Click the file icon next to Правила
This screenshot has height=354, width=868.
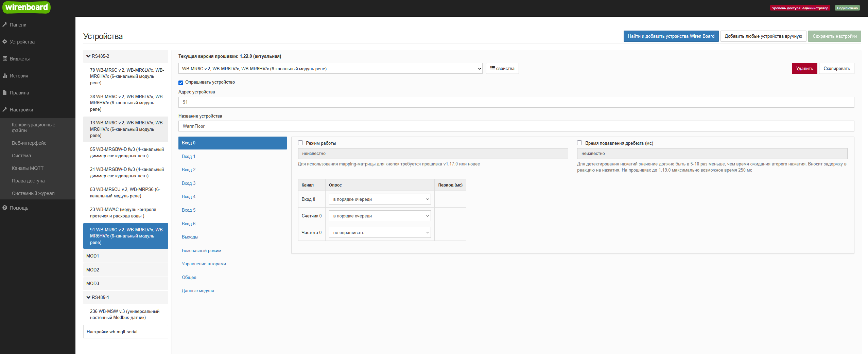pyautogui.click(x=5, y=92)
